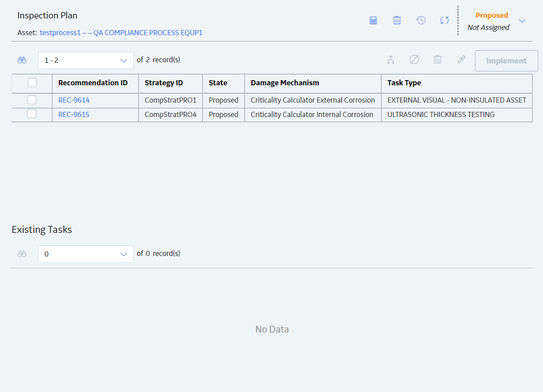The height and width of the screenshot is (392, 543).
Task: Click the Implement button
Action: tap(506, 61)
